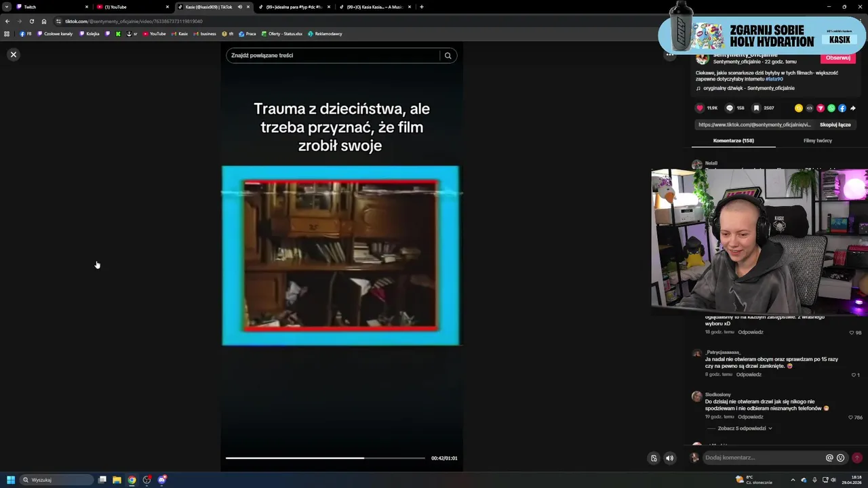868x488 pixels.
Task: Open the apps grid in the bookmarks bar
Action: coord(7,34)
